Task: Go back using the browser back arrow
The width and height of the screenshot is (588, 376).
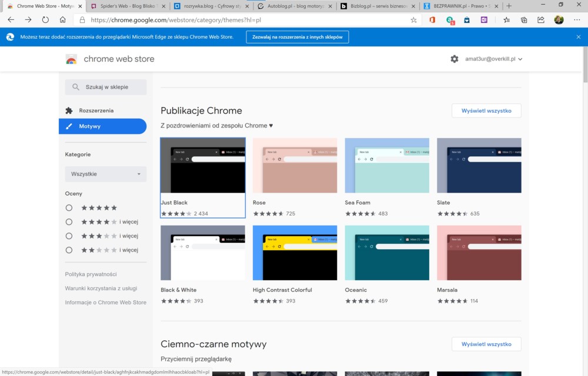Action: pos(11,20)
